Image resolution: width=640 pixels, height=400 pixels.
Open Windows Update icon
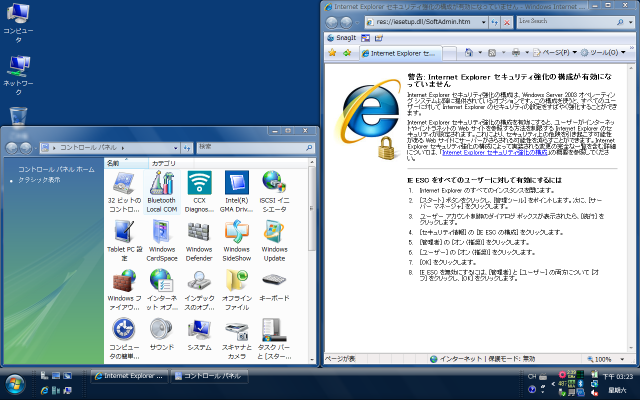274,241
